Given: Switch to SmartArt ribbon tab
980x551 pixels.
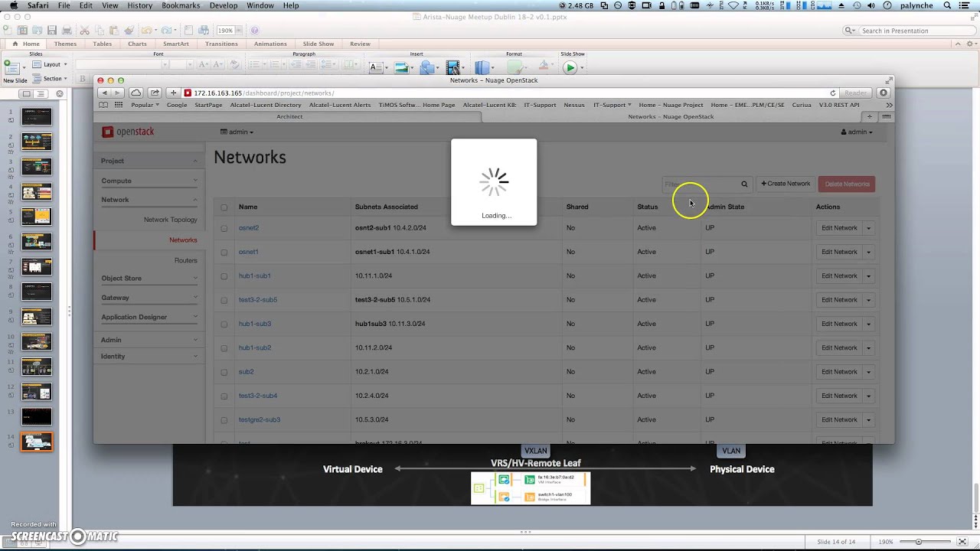Looking at the screenshot, I should click(175, 44).
